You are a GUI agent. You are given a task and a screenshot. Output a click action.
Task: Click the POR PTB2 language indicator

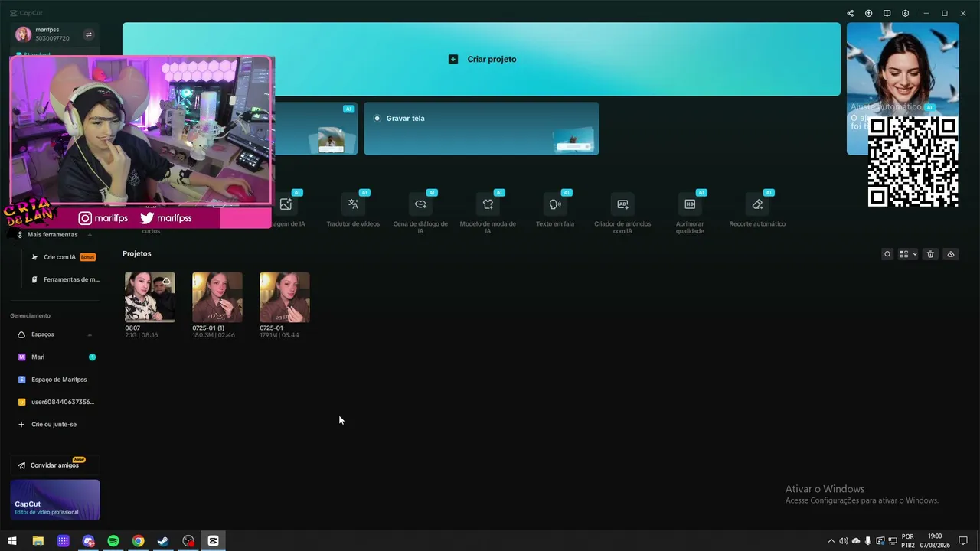(x=908, y=541)
